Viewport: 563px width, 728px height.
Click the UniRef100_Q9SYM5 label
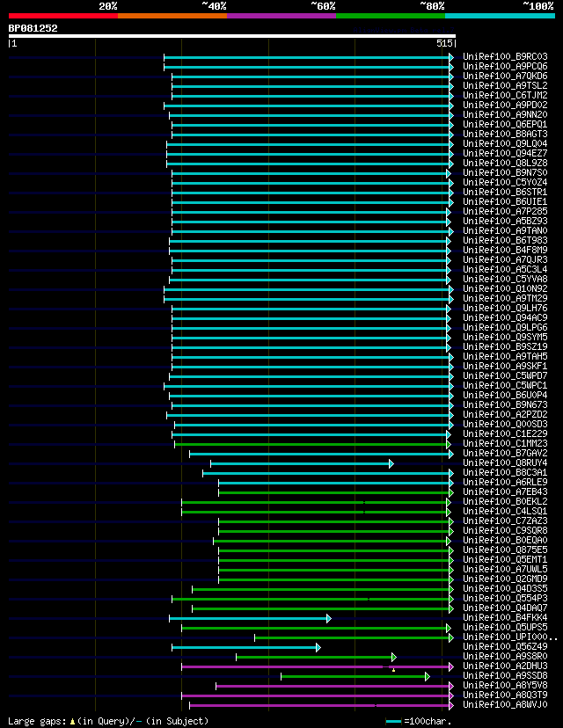505,337
